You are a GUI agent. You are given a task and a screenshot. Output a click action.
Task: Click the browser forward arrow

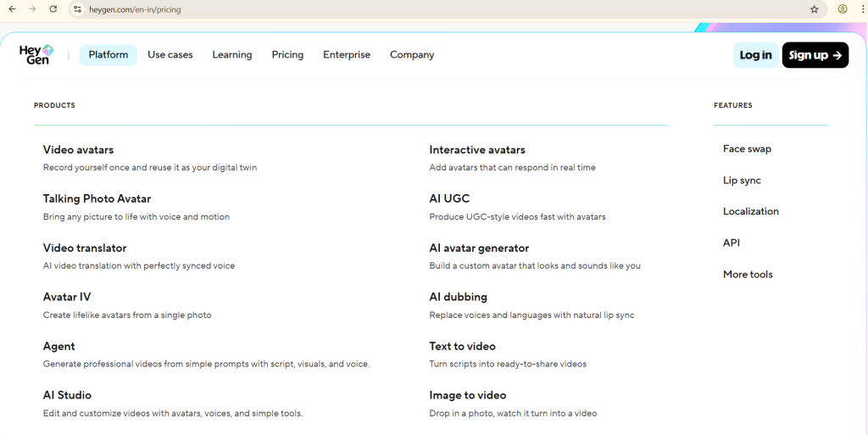click(32, 9)
